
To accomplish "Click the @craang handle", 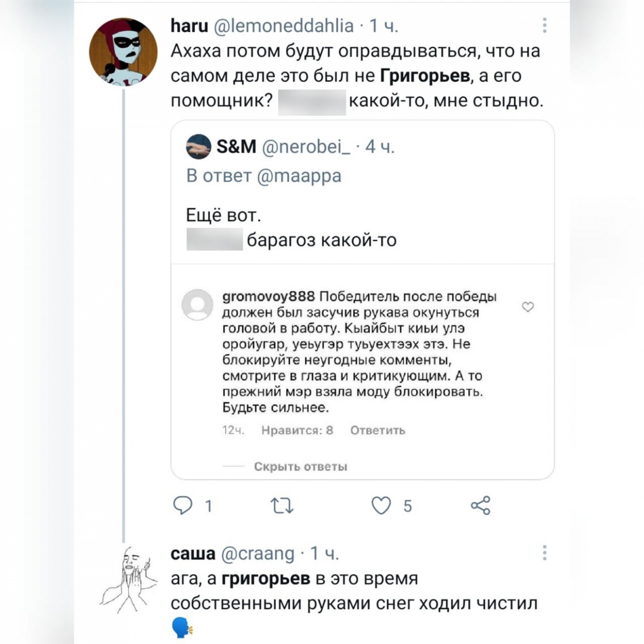I will (258, 554).
